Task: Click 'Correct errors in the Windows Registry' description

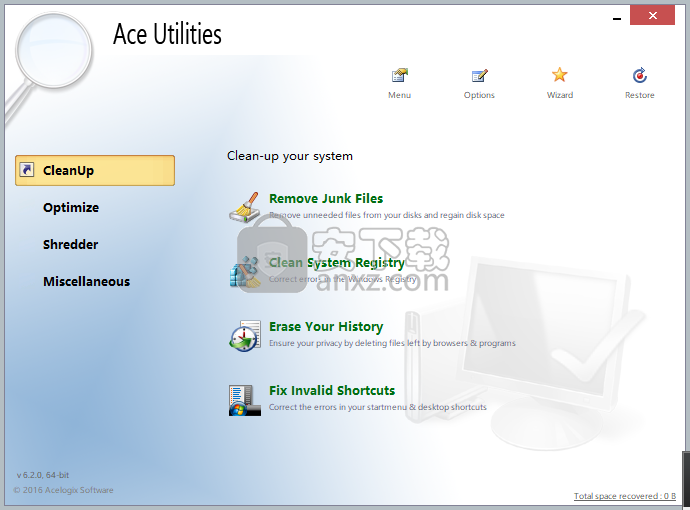Action: [342, 279]
